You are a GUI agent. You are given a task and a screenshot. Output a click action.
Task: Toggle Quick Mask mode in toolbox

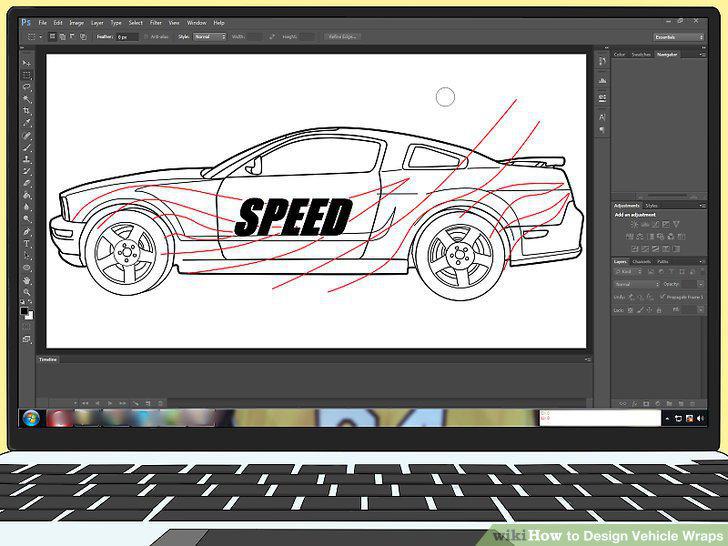[26, 327]
